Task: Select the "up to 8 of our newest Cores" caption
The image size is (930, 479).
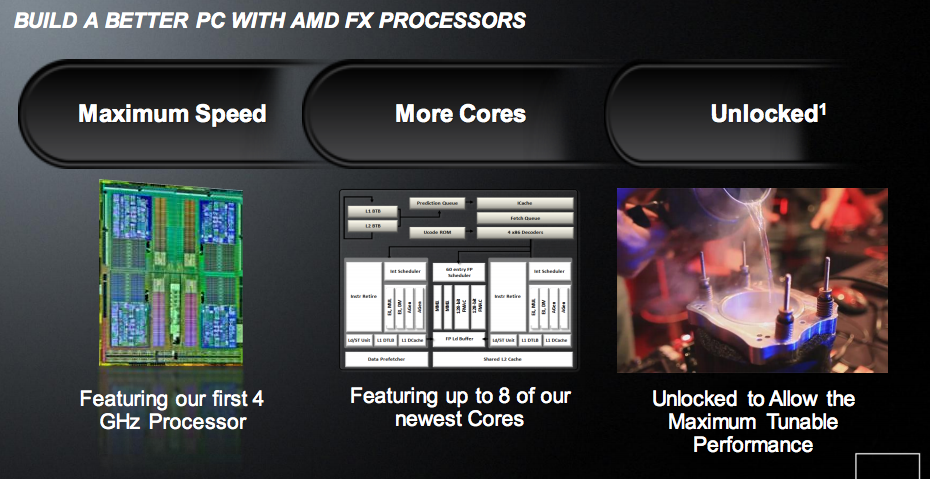Action: [460, 407]
